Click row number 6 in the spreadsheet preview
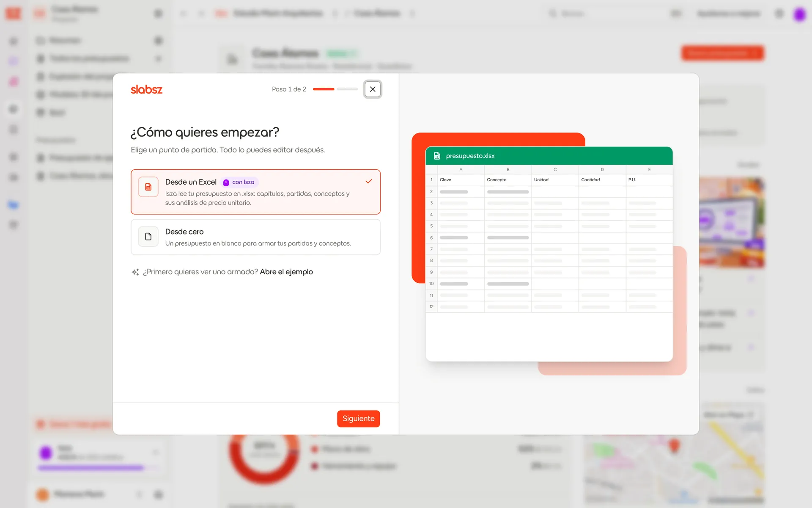 pyautogui.click(x=431, y=238)
